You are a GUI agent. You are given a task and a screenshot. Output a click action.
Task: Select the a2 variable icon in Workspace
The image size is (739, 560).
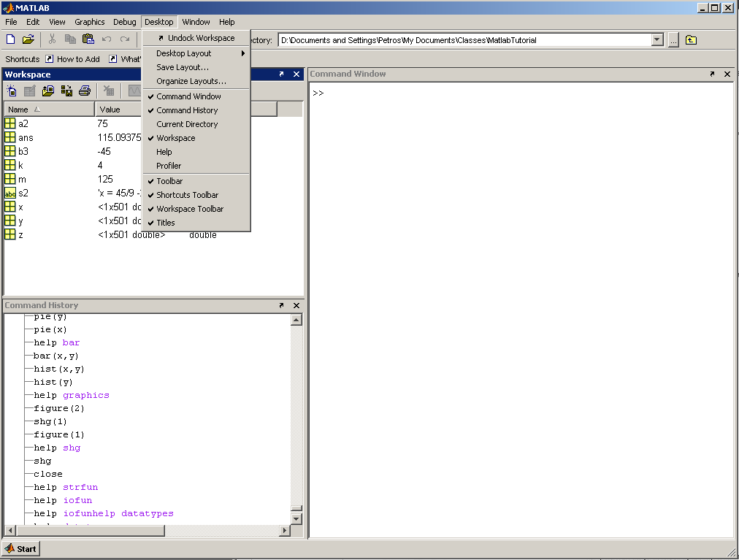(10, 123)
